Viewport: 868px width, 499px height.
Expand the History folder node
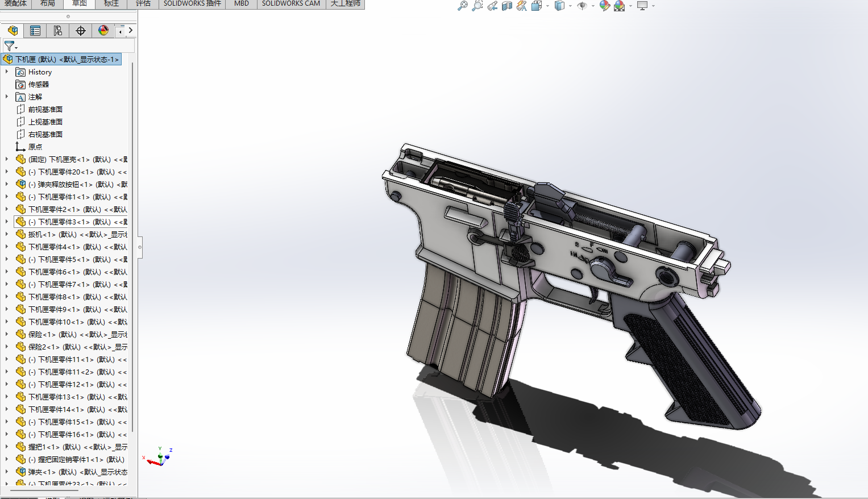tap(7, 72)
